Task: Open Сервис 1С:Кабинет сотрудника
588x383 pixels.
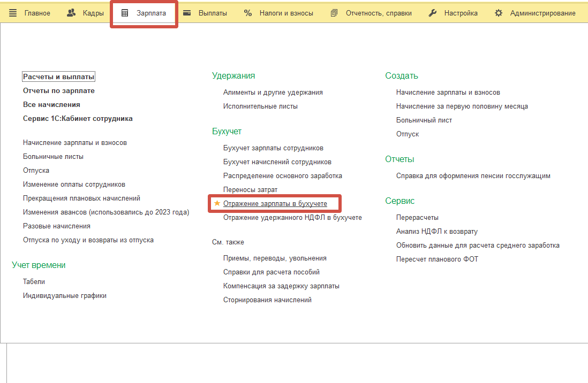Action: pyautogui.click(x=78, y=118)
